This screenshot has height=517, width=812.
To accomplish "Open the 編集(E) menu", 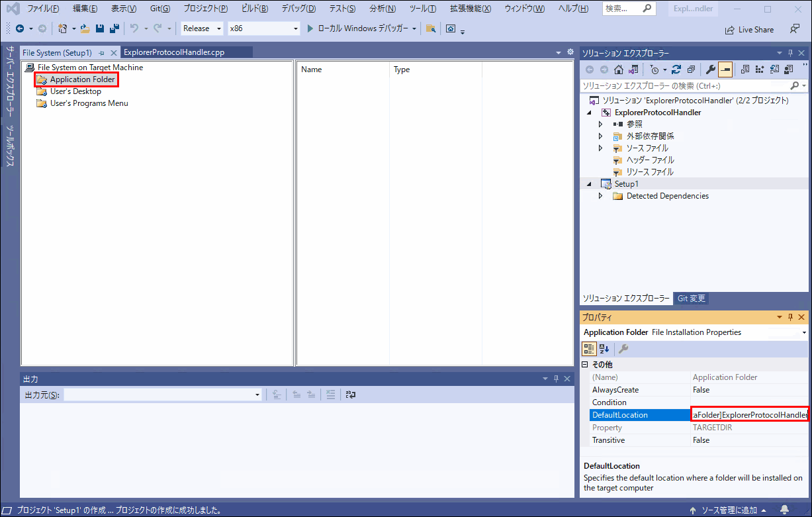I will [85, 9].
